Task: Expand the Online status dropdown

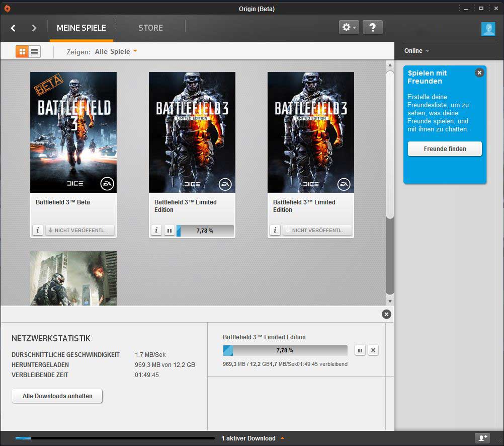Action: tap(416, 51)
